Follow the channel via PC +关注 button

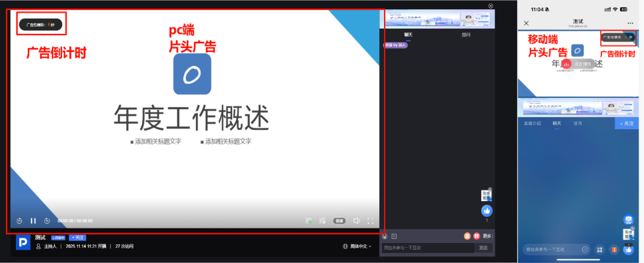click(x=77, y=238)
